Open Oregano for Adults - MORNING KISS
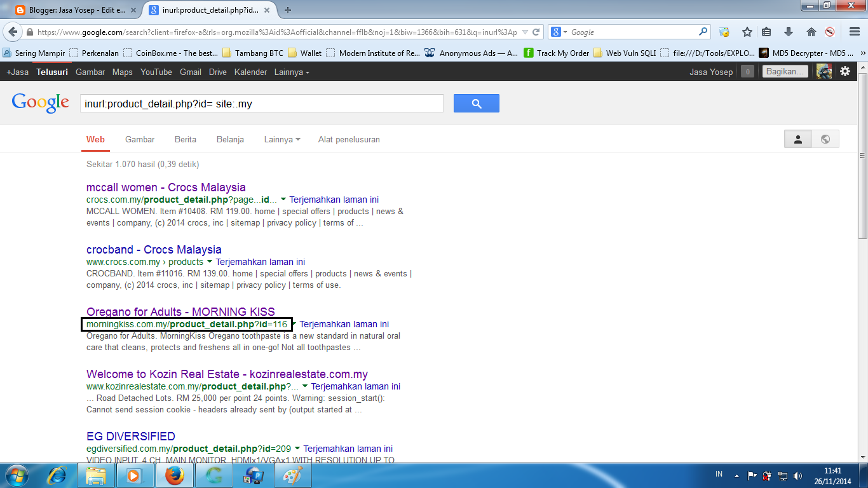This screenshot has width=868, height=488. coord(180,312)
